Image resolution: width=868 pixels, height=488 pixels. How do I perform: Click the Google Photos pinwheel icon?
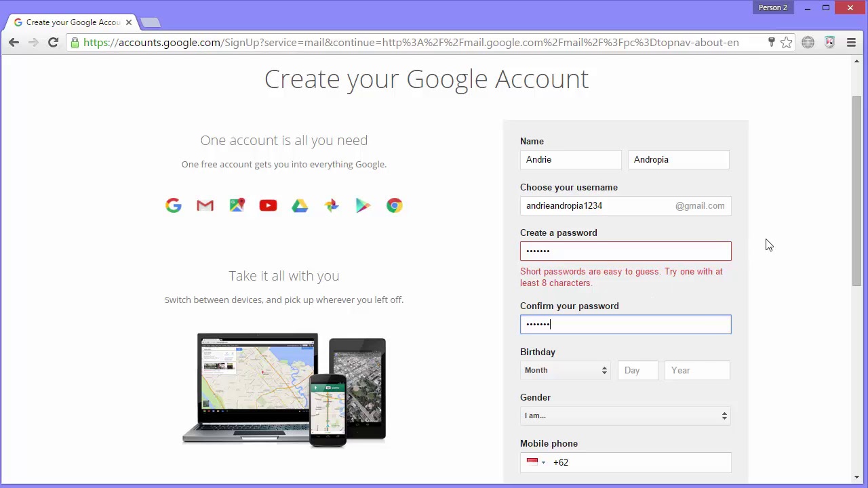331,205
